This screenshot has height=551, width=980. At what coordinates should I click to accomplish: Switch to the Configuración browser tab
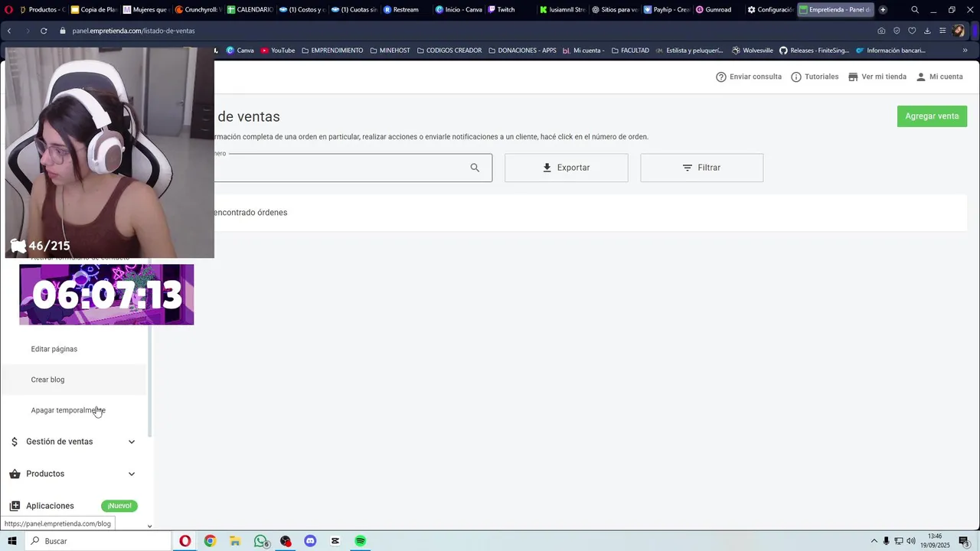point(769,10)
